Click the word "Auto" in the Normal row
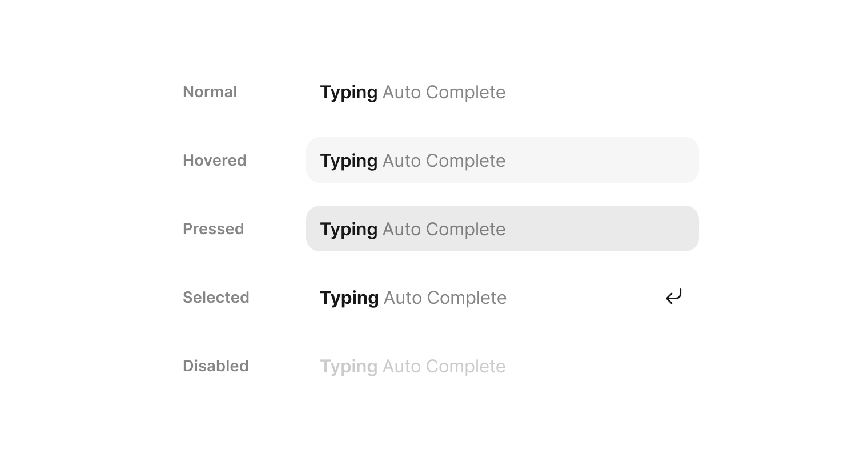The image size is (868, 457). pyautogui.click(x=401, y=93)
